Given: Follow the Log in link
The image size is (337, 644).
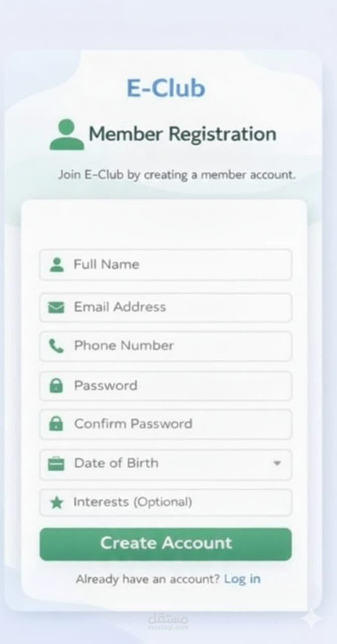Looking at the screenshot, I should (x=242, y=579).
